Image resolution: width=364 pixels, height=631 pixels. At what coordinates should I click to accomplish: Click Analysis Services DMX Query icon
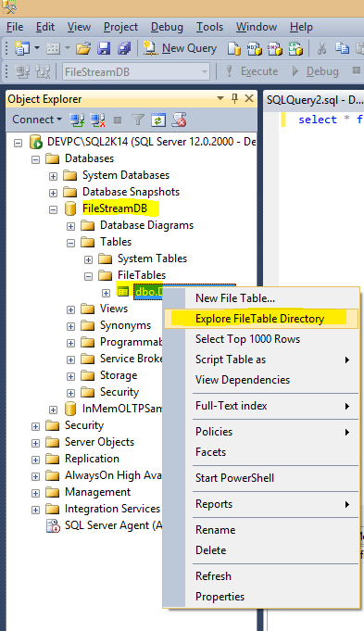275,49
